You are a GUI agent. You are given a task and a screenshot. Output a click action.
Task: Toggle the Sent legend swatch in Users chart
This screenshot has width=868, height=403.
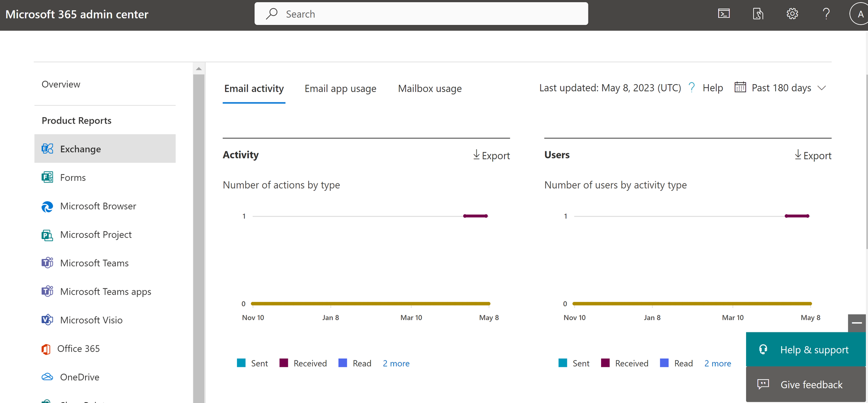[x=563, y=363]
